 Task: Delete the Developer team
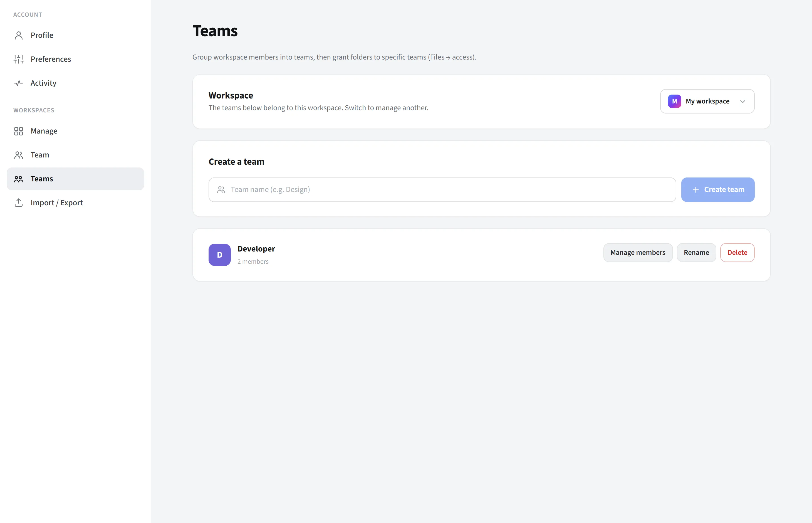(737, 253)
